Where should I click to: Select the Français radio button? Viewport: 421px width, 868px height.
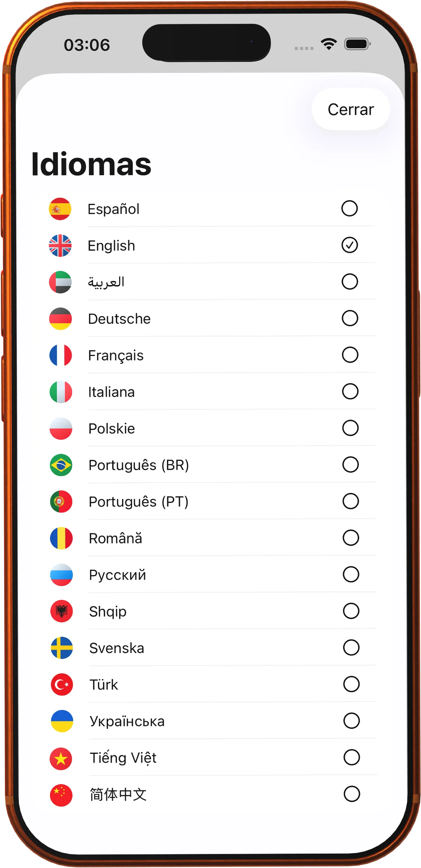[350, 355]
